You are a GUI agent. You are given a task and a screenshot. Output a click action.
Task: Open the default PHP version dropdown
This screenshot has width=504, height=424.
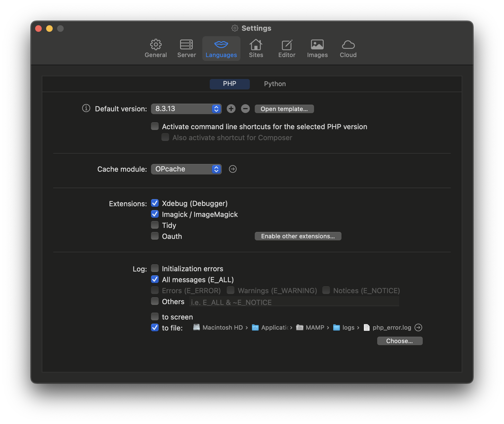[x=186, y=109]
